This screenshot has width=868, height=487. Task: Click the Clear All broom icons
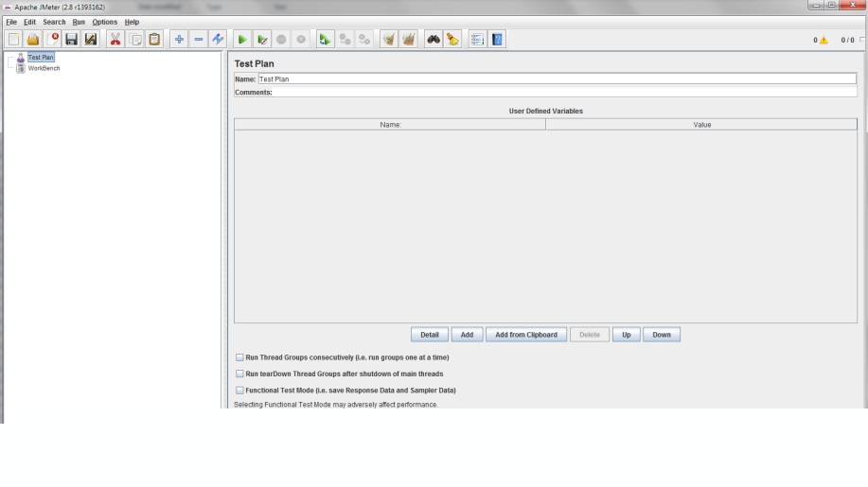(x=409, y=40)
